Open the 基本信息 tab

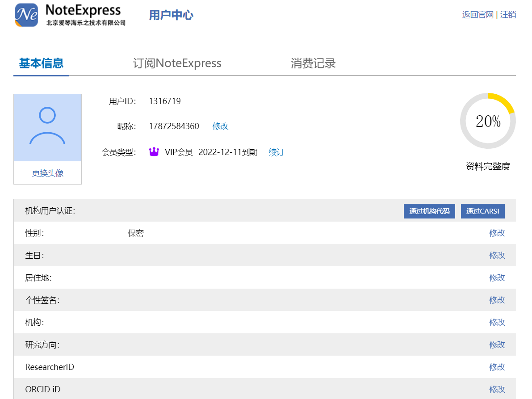(x=41, y=63)
